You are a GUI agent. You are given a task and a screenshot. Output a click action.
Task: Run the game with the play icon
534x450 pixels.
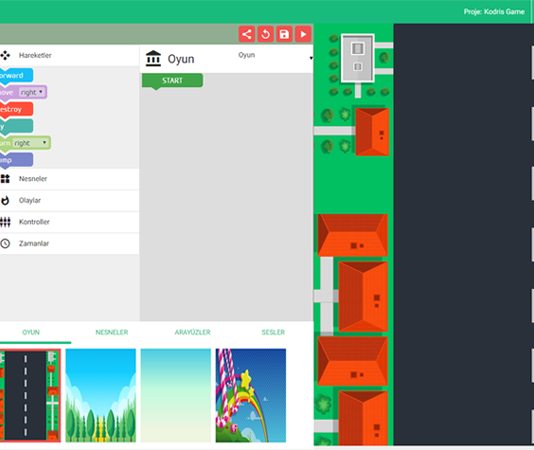pyautogui.click(x=303, y=34)
